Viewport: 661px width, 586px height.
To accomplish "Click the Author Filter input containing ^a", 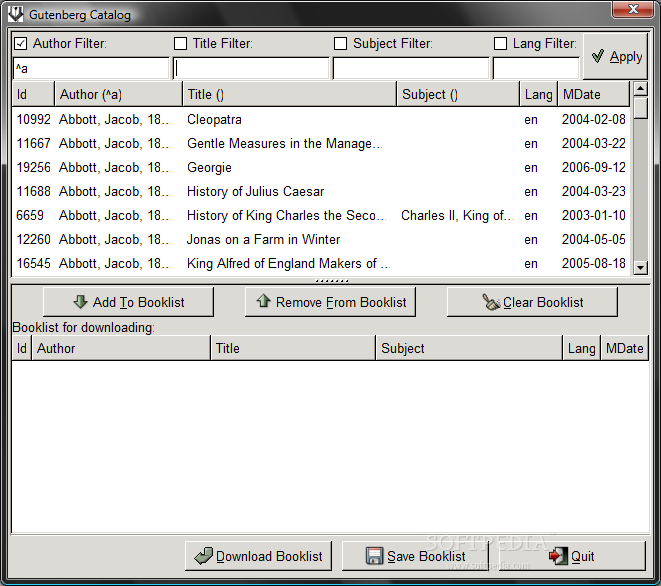I will coord(91,68).
